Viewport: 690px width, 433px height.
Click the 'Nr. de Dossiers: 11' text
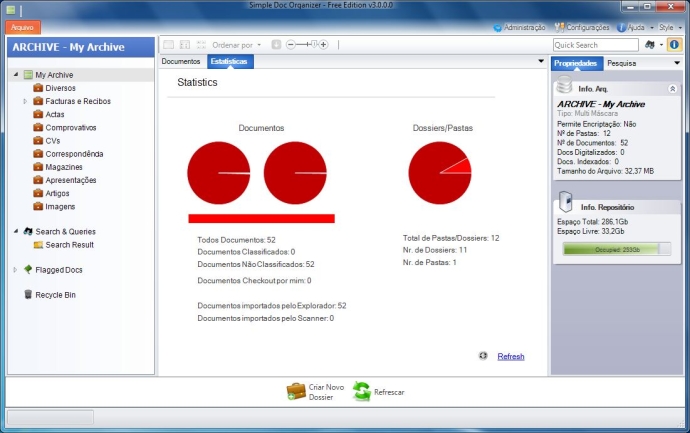click(x=435, y=250)
